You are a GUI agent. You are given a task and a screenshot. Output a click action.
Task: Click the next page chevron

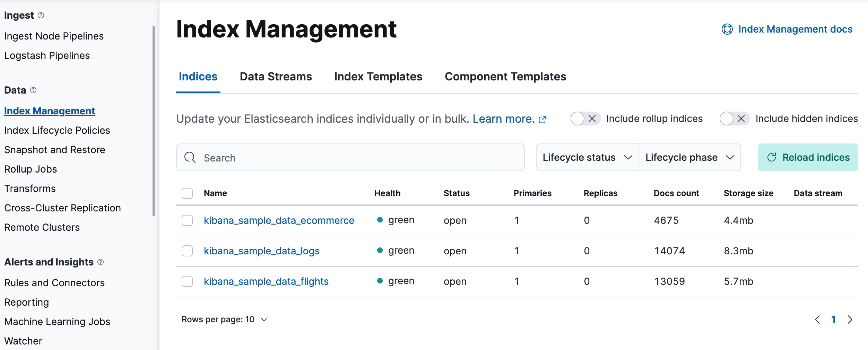[x=850, y=319]
